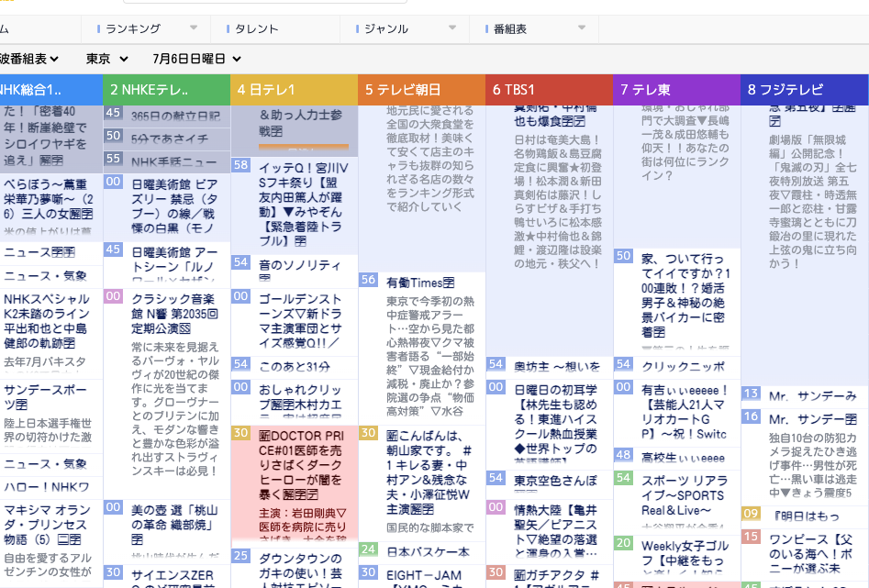Expand the 番組表 dropdown arrow
This screenshot has height=588, width=869.
(x=582, y=28)
